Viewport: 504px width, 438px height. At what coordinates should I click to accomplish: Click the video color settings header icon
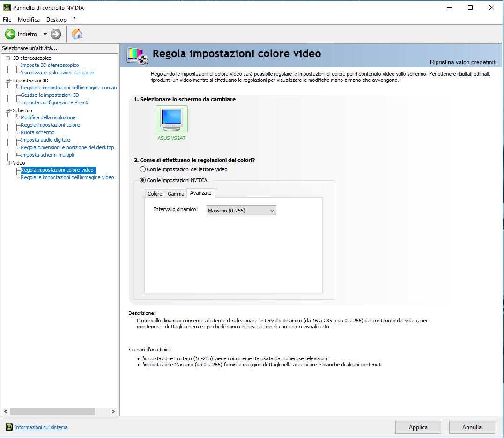(x=137, y=56)
